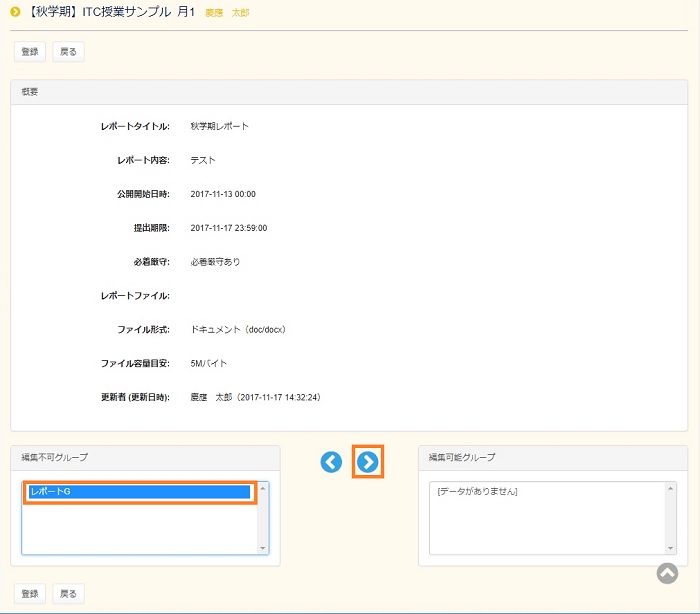The width and height of the screenshot is (700, 614).
Task: Click the 概要 panel header
Action: (x=349, y=91)
